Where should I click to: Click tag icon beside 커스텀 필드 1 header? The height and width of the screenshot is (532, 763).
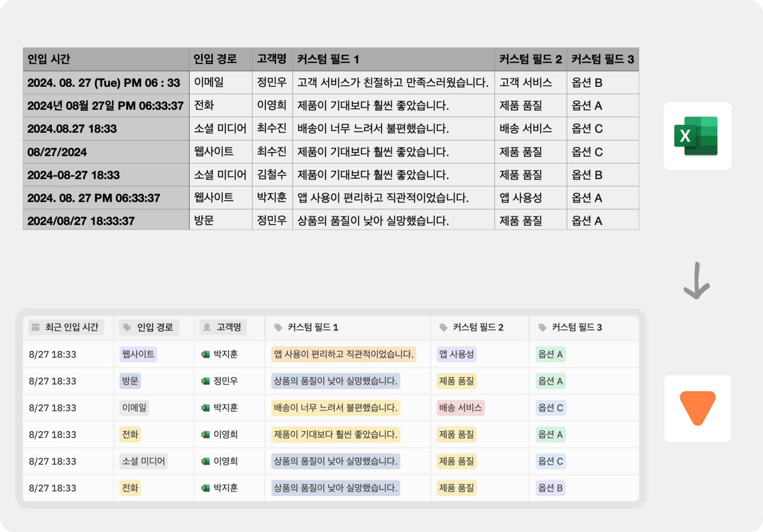pos(278,327)
